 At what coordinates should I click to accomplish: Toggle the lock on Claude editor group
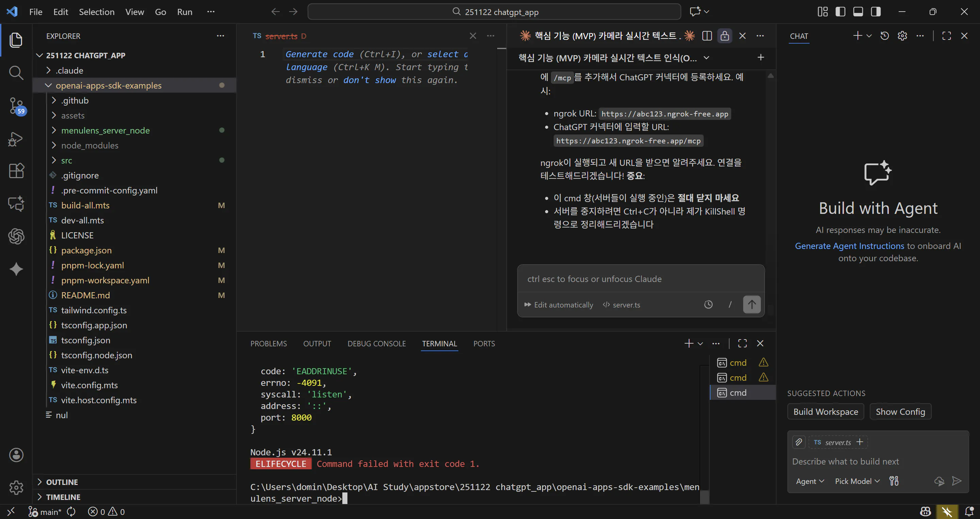click(724, 36)
